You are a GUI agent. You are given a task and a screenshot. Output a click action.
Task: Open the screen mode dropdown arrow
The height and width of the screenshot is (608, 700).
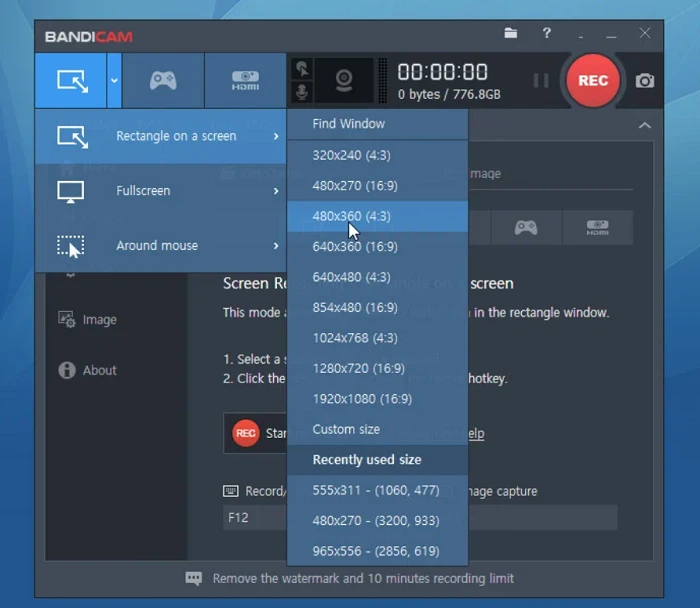pos(114,81)
